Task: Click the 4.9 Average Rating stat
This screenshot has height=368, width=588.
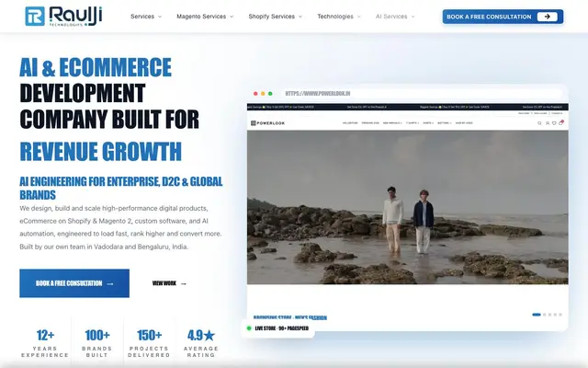Action: pyautogui.click(x=201, y=344)
